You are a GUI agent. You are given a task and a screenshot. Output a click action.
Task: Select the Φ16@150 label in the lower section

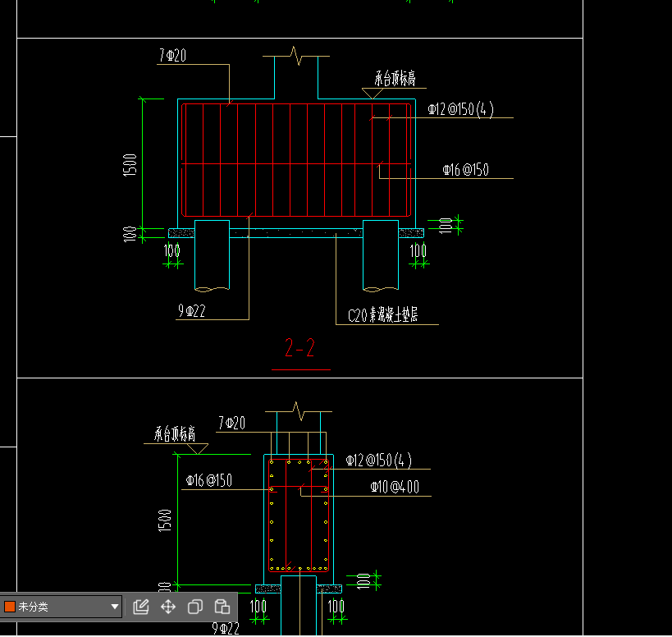208,480
